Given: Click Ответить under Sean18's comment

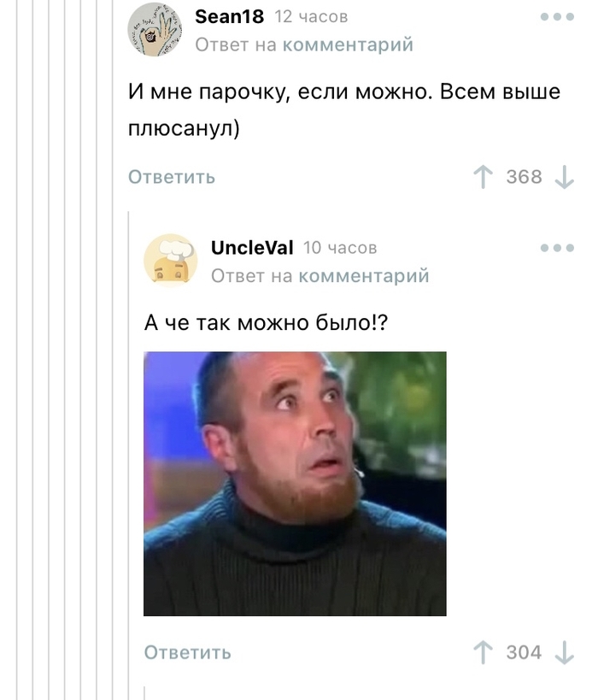Looking at the screenshot, I should pos(172,177).
